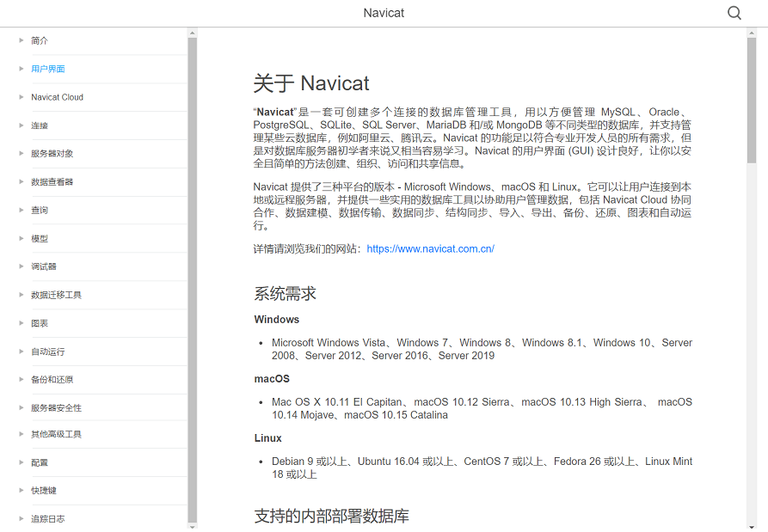Open the 图表 topic
The image size is (768, 532).
[40, 323]
